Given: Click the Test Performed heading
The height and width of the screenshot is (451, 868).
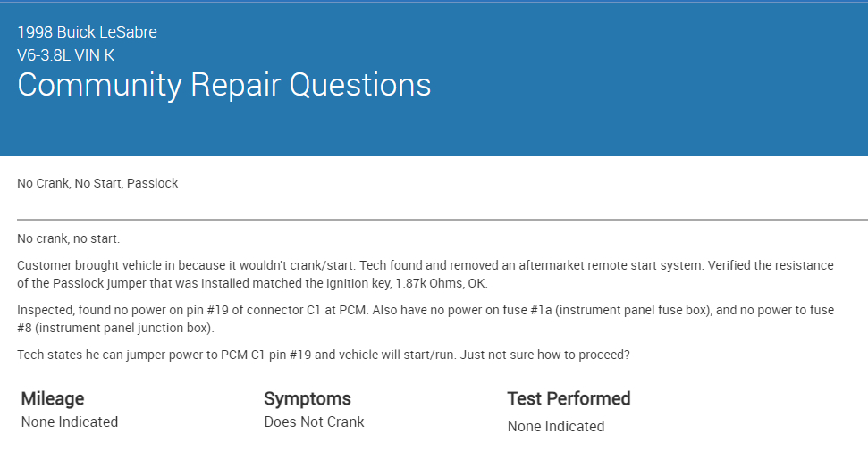Looking at the screenshot, I should coord(569,398).
